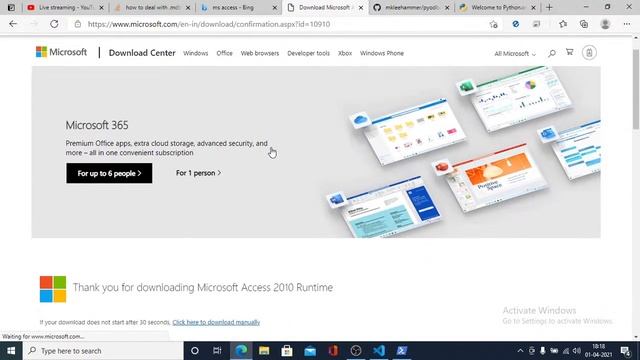
Task: Open PowerShell from taskbar
Action: tap(402, 351)
